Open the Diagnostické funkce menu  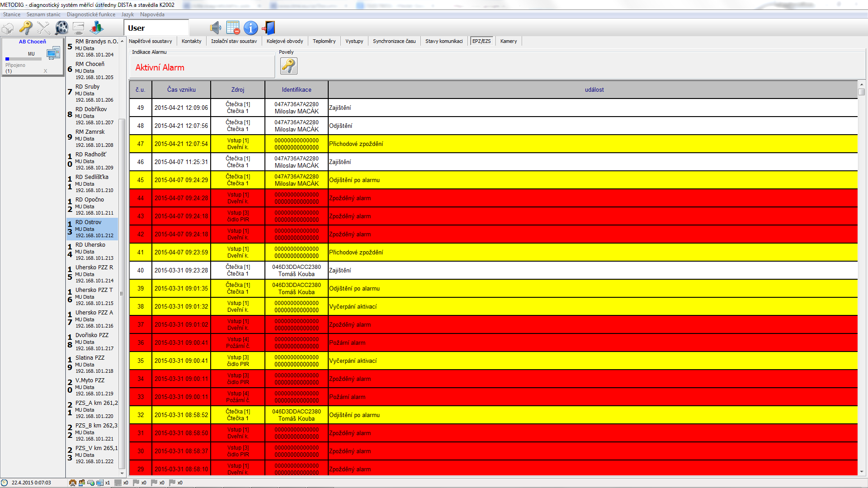point(91,14)
